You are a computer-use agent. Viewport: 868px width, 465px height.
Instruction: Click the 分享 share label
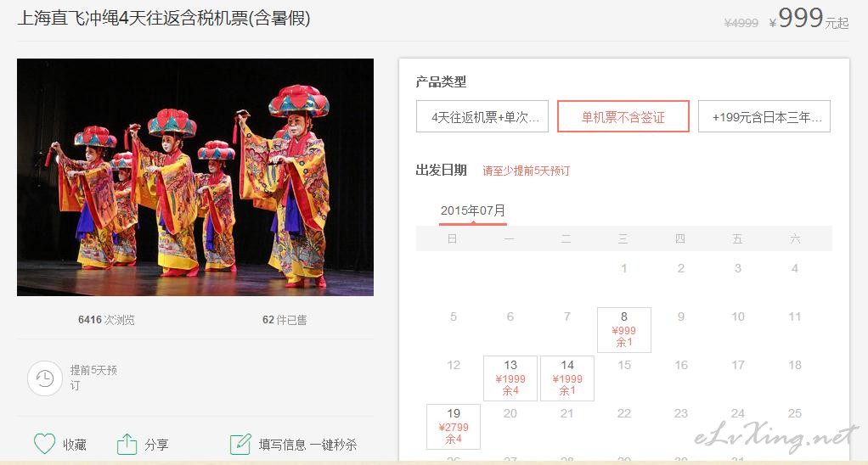[x=156, y=445]
